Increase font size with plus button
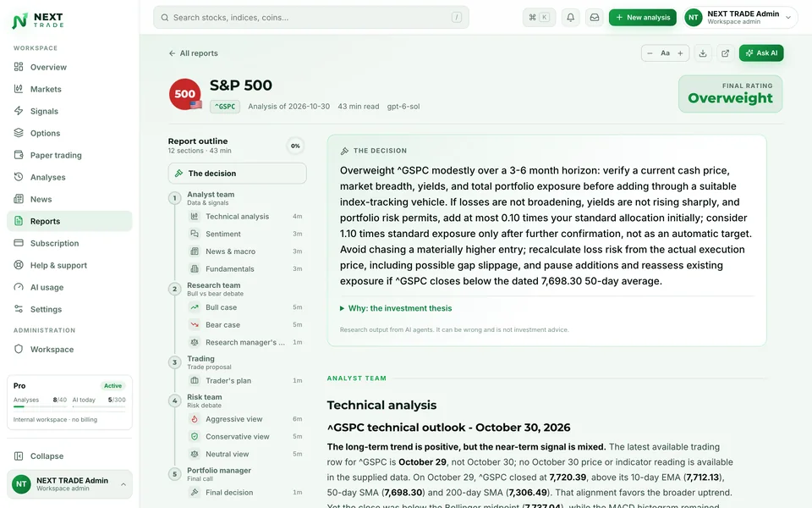 pos(680,52)
